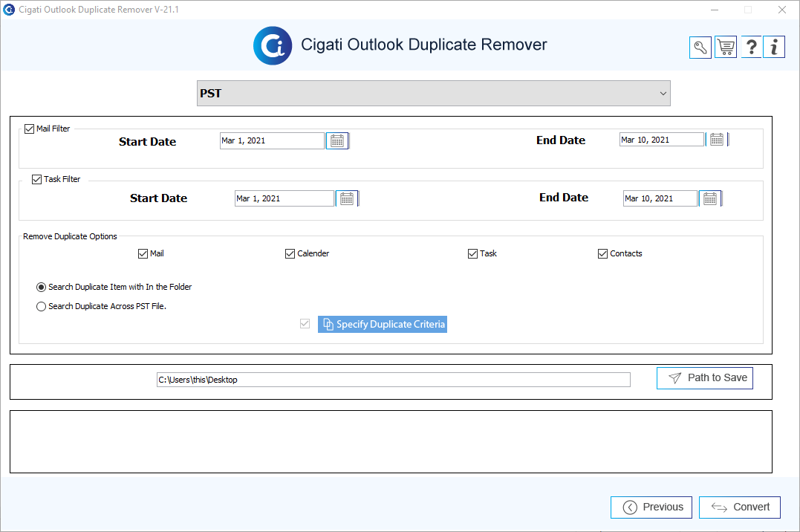
Task: Uncheck the Task duplicate option
Action: 472,254
